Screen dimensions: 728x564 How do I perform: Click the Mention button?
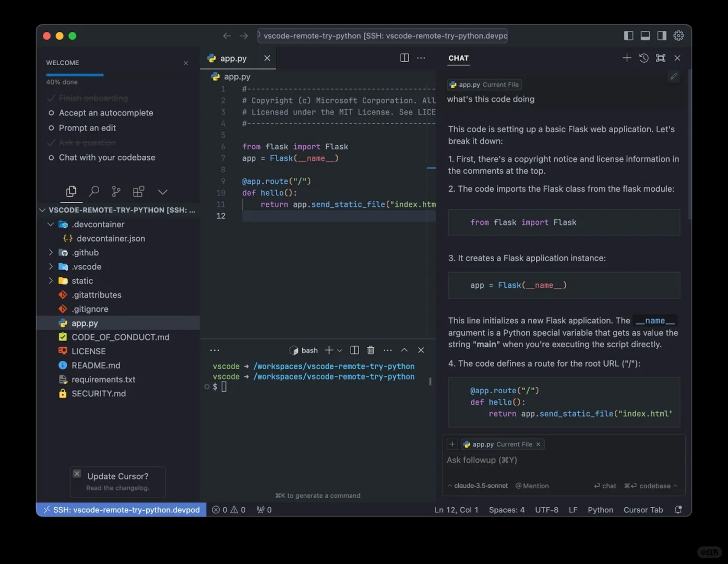[x=532, y=486]
